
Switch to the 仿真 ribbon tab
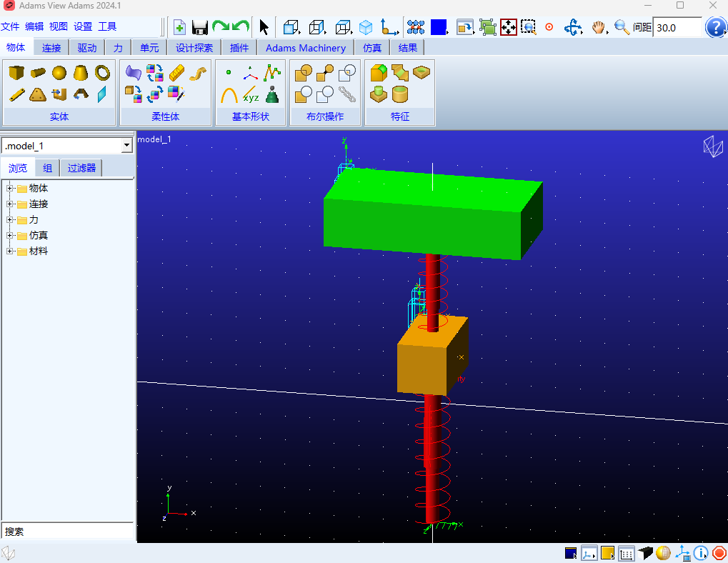click(372, 48)
